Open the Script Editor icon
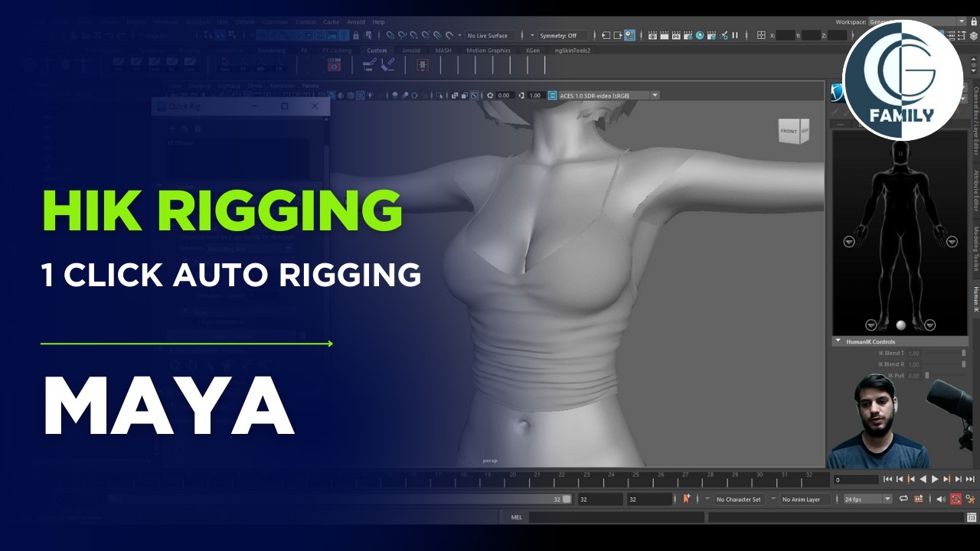 point(972,517)
